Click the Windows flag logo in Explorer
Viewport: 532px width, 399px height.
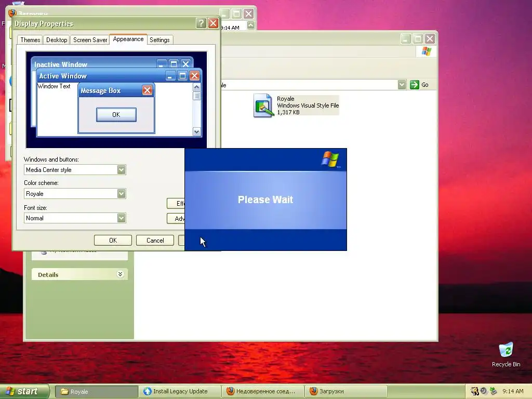coord(426,51)
